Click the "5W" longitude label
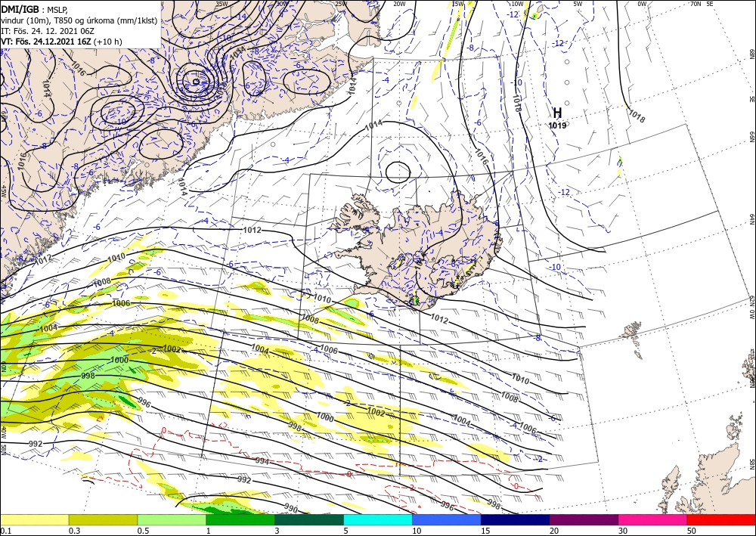Screen dimensions: 756x536 pos(578,4)
